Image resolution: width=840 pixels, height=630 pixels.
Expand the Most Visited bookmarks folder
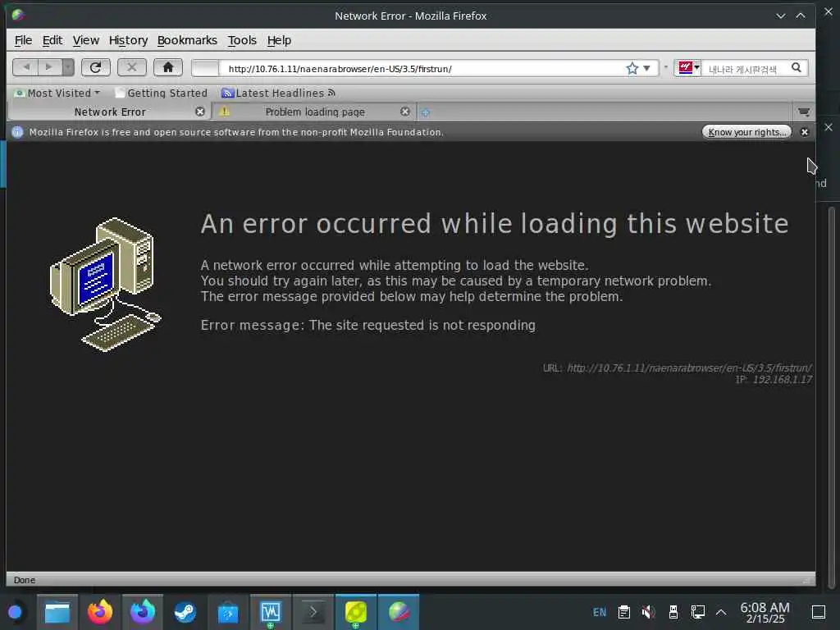(57, 93)
